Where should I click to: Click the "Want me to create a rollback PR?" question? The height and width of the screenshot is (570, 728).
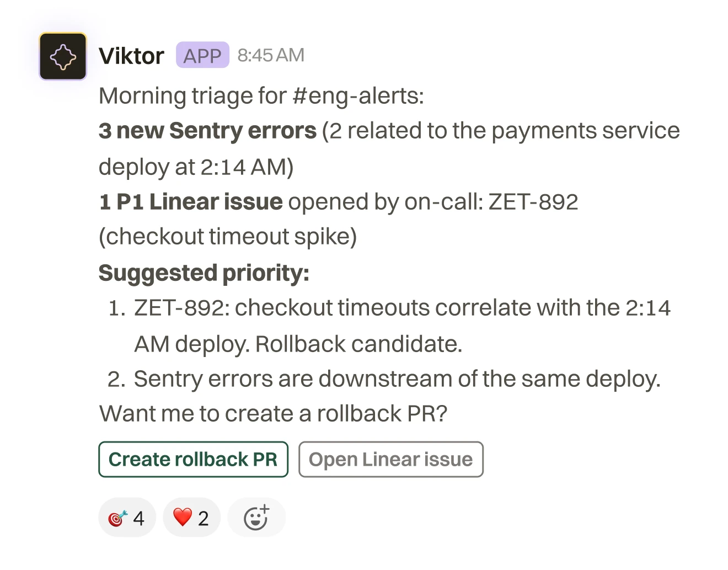click(273, 414)
